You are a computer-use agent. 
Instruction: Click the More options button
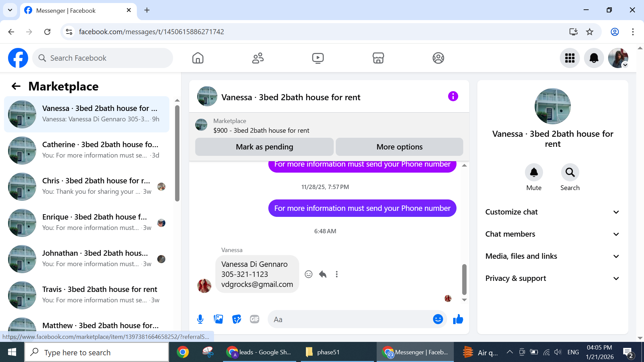pos(399,147)
